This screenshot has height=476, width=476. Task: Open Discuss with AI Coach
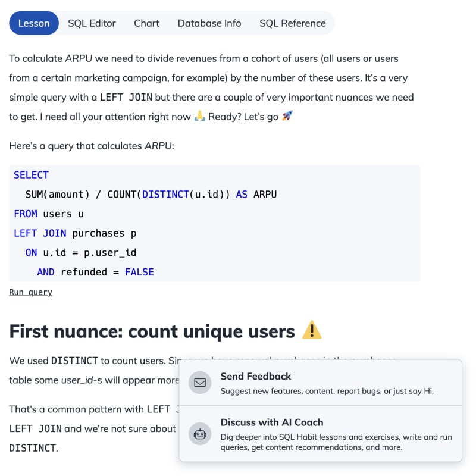pyautogui.click(x=272, y=422)
